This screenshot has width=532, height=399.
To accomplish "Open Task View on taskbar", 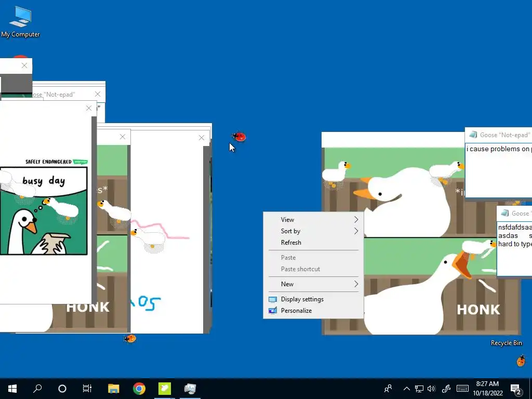I will 87,389.
